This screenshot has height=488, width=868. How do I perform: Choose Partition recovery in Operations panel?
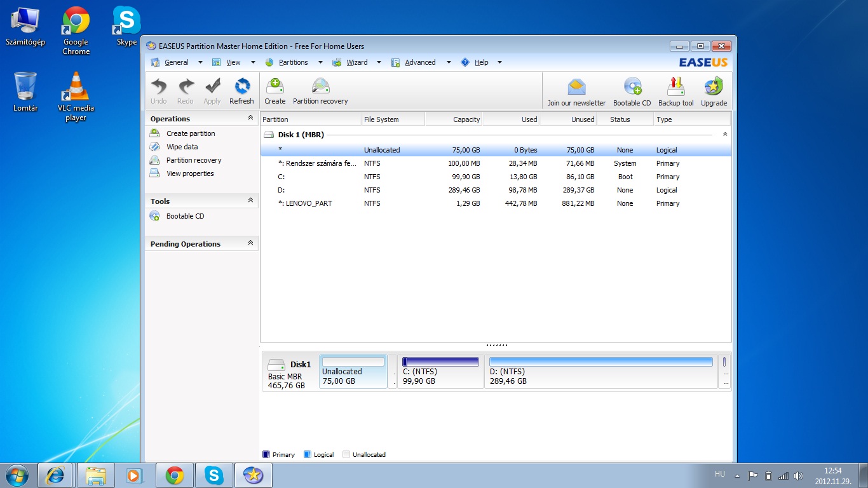194,160
